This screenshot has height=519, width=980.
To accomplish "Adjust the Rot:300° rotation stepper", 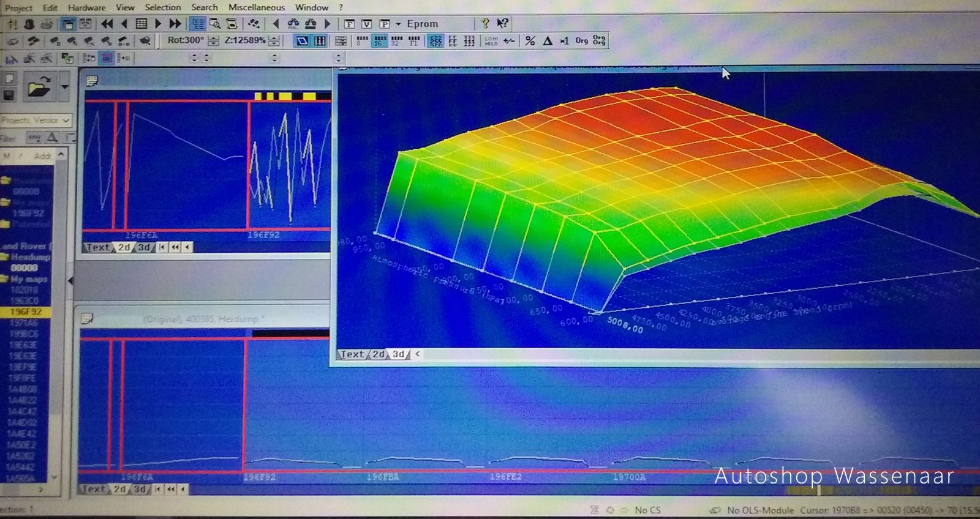I will pyautogui.click(x=213, y=41).
